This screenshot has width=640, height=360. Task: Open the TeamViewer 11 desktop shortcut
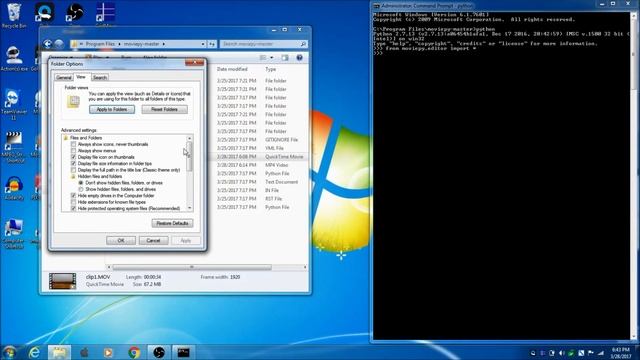coord(13,104)
